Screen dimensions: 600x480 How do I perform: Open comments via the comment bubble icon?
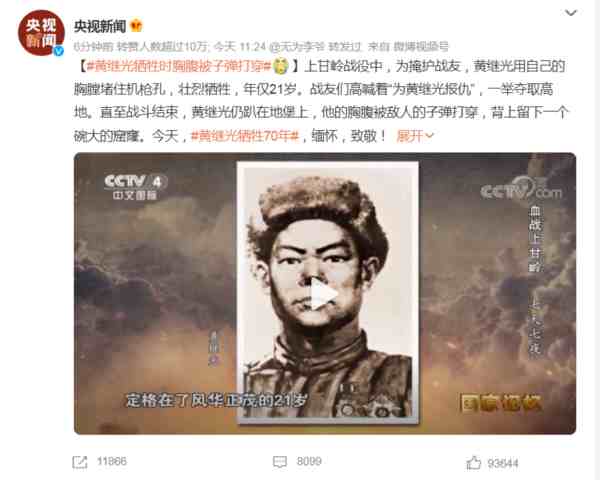280,462
